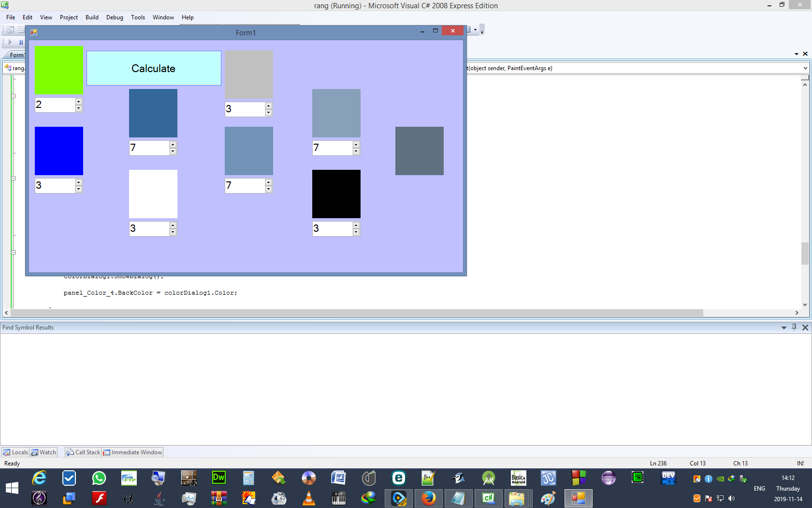Open Dev-C++ from the taskbar
This screenshot has width=812, height=508.
[668, 478]
